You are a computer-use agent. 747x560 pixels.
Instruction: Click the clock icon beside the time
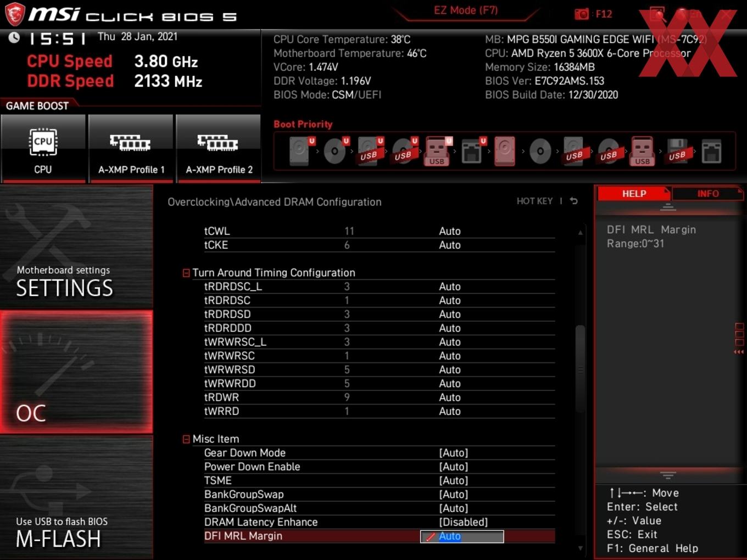(x=14, y=37)
